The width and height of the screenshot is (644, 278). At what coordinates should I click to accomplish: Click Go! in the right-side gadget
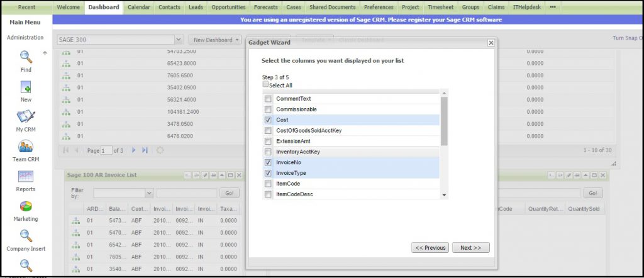pos(593,193)
